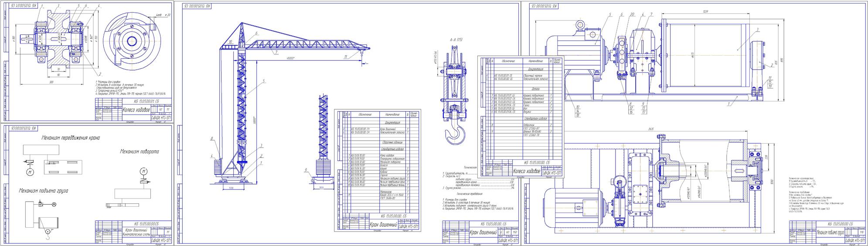Click position number 20 on hoist front view
The image size is (868, 246).
click(x=632, y=14)
